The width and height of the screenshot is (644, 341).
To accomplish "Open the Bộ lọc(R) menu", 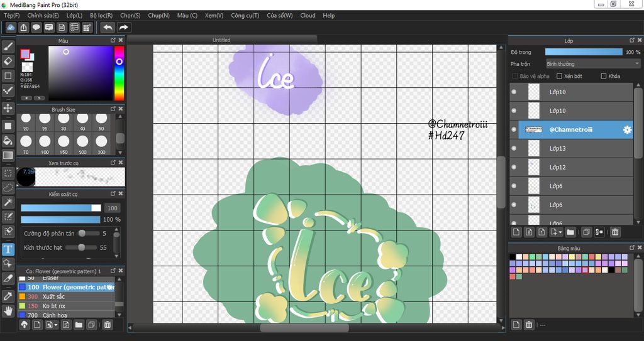I will 101,15.
